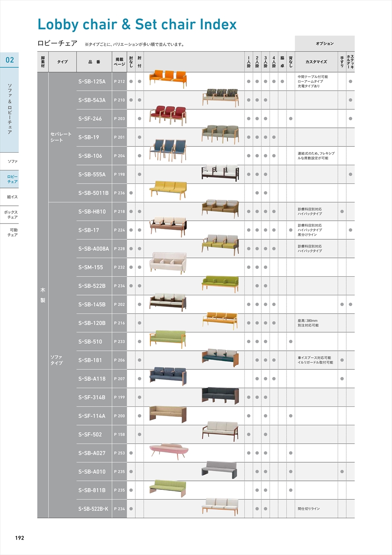
Task: Click the orange S•SB-120B sofa image
Action: coord(220,321)
